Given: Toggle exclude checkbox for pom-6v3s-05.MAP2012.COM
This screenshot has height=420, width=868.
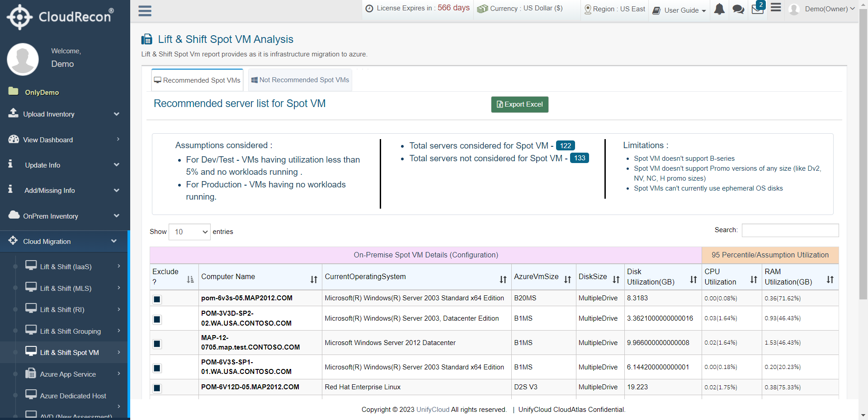Looking at the screenshot, I should [157, 299].
